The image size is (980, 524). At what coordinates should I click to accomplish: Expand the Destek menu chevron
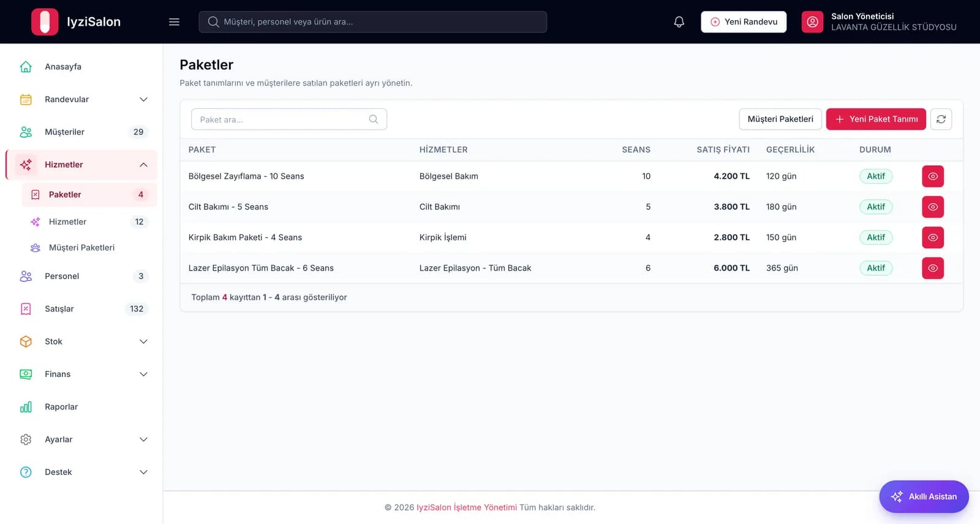[x=143, y=473]
